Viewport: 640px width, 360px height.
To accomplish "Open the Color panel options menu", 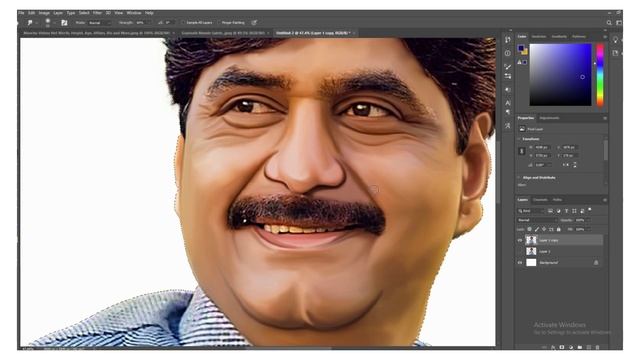I will click(605, 37).
